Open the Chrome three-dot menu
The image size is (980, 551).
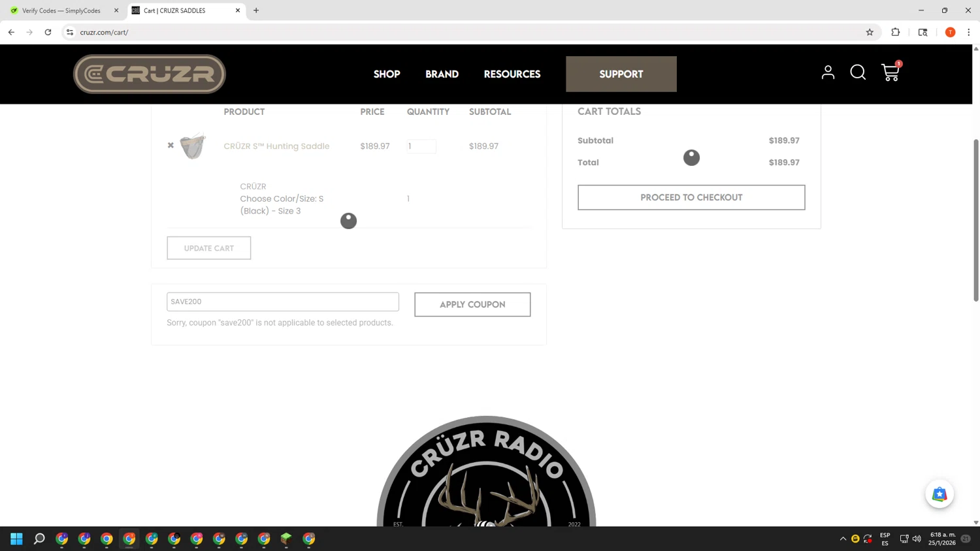point(969,32)
